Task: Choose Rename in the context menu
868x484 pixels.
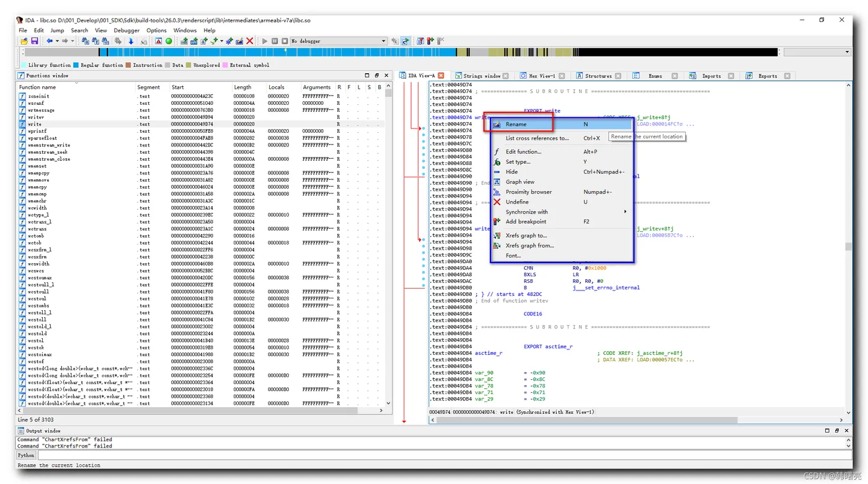Action: (562, 124)
